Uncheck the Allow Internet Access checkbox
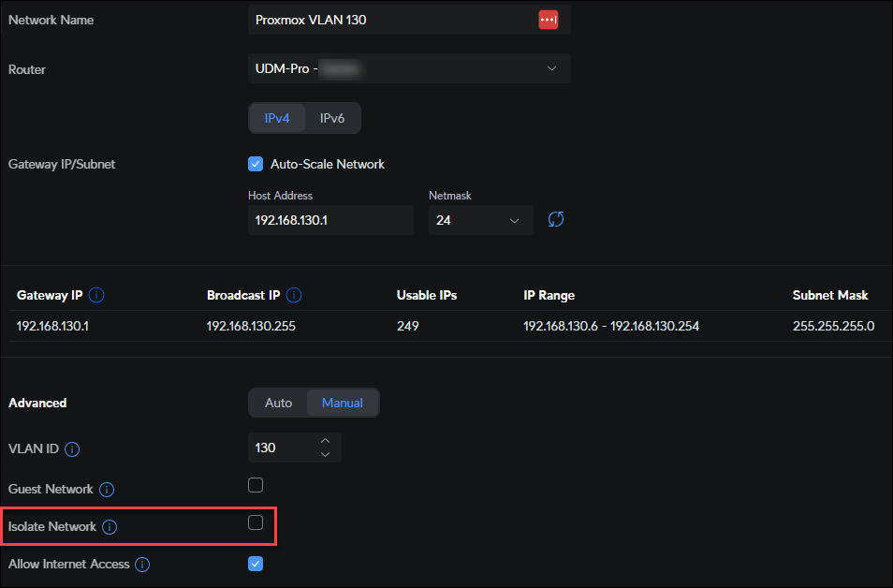 tap(256, 564)
